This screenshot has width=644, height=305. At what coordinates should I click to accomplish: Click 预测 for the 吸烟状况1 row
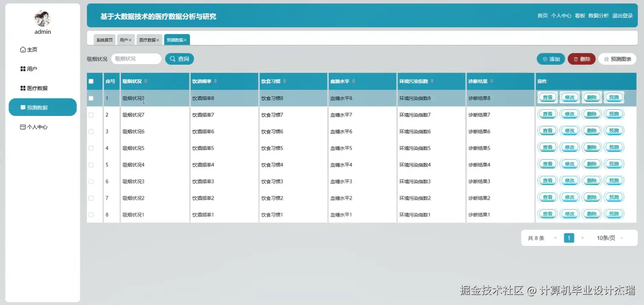point(614,214)
